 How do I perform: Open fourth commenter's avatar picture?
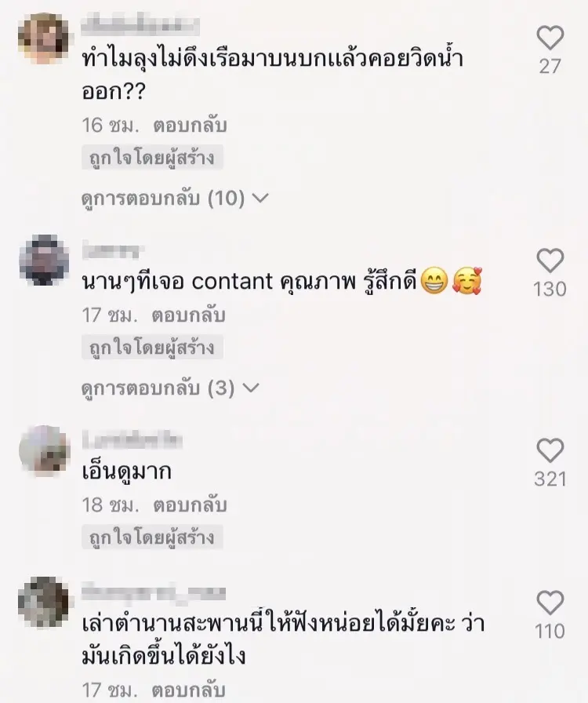tap(43, 602)
